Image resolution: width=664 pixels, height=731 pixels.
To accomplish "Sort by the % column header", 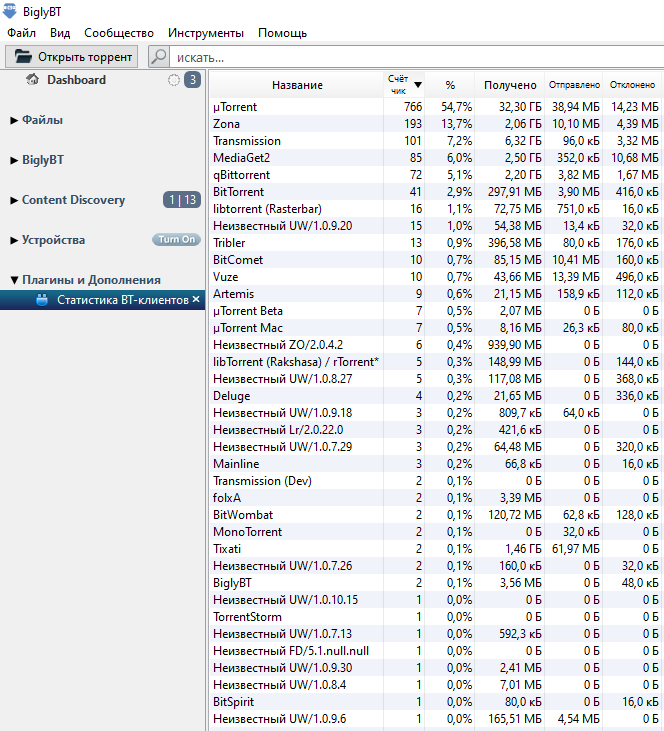I will click(450, 85).
